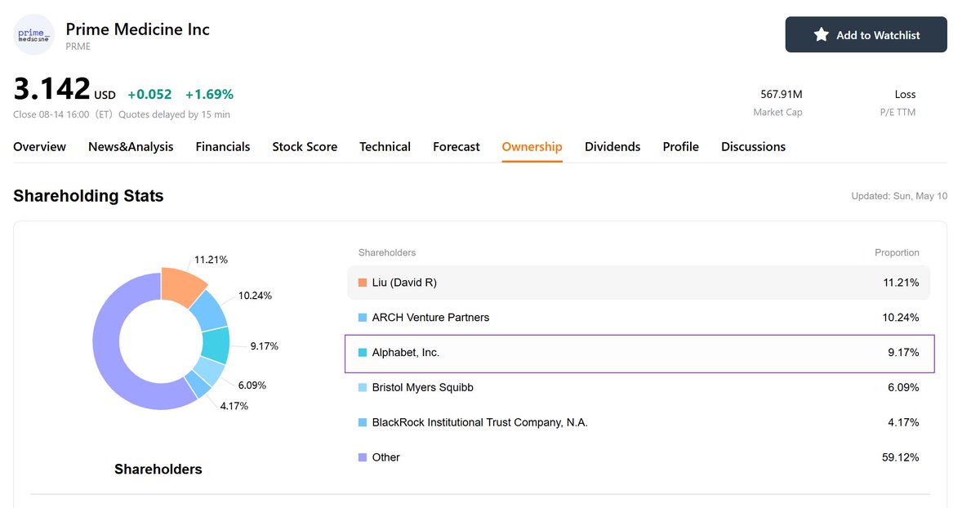The image size is (980, 508).
Task: Click the purple Other legend swatch
Action: click(x=363, y=458)
